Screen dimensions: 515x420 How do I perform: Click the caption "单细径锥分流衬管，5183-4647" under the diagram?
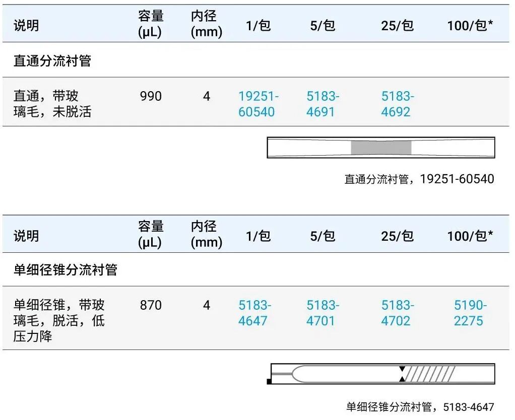tap(420, 406)
